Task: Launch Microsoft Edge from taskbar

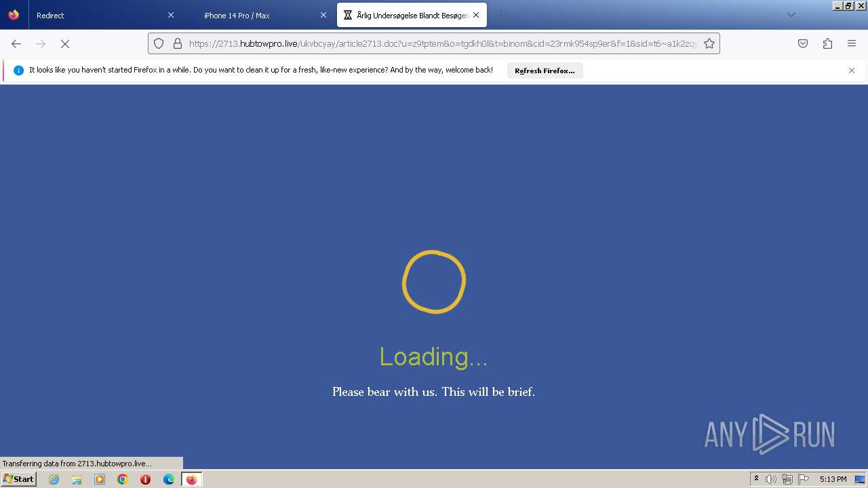Action: (x=169, y=479)
